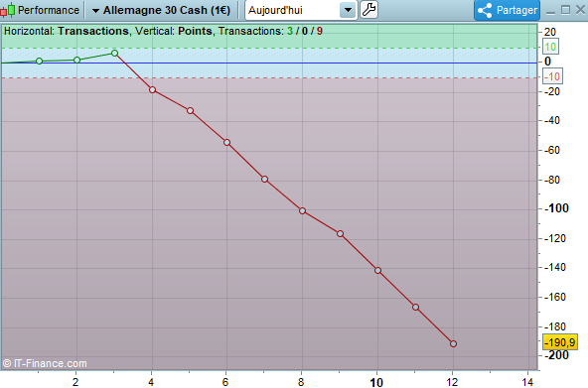
Task: Select the data point at transaction 11
Action: point(415,307)
